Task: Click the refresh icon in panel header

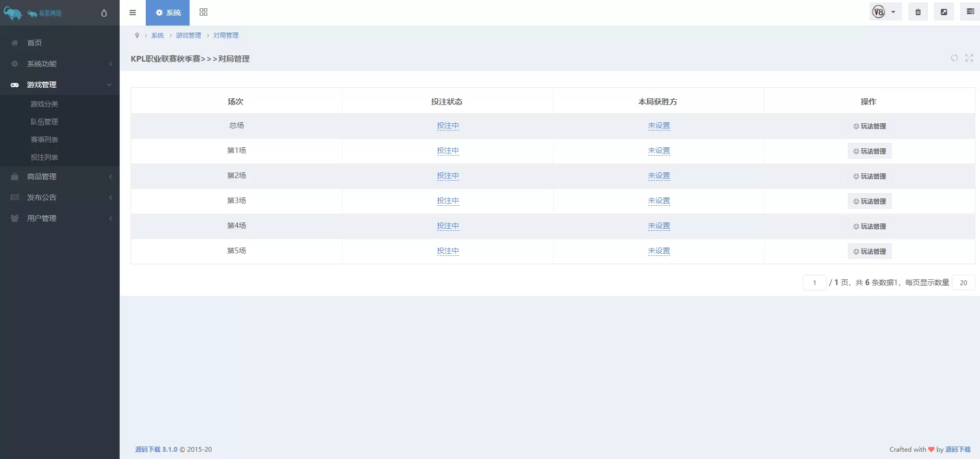Action: click(x=954, y=58)
